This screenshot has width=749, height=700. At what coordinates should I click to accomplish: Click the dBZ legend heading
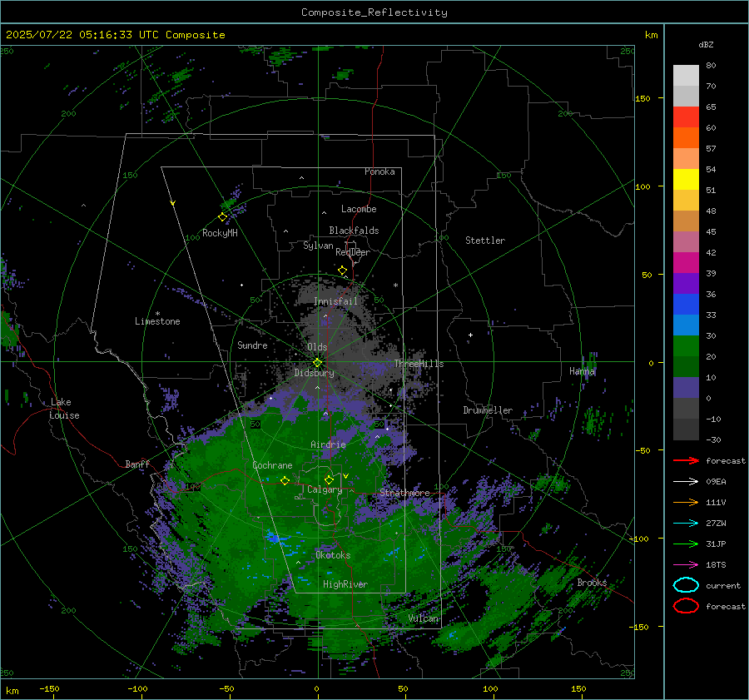pyautogui.click(x=706, y=44)
